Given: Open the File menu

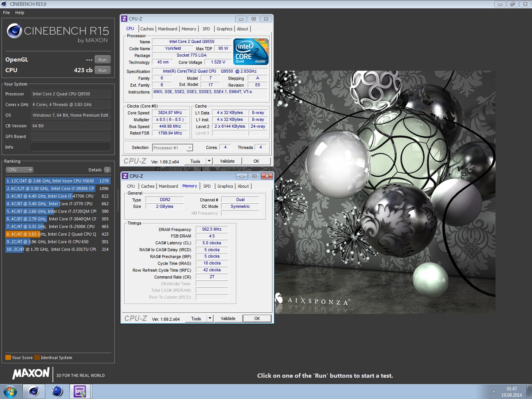Looking at the screenshot, I should [x=6, y=13].
